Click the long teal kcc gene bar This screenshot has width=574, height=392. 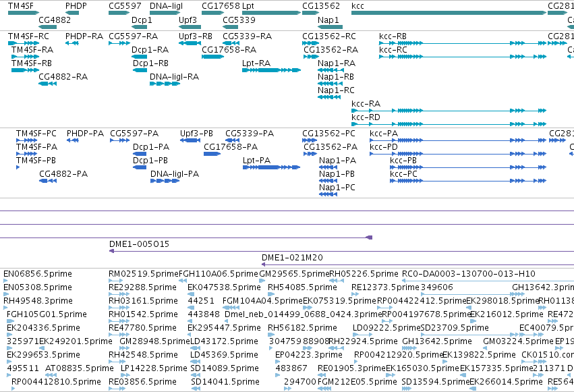[449, 13]
